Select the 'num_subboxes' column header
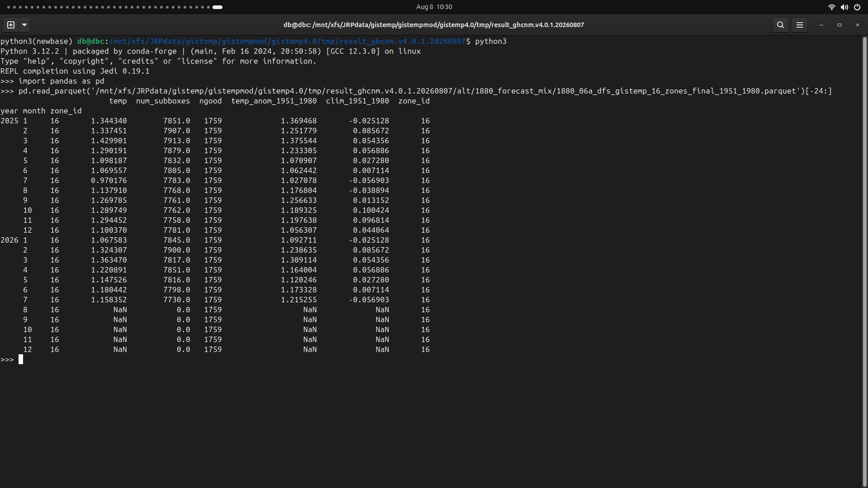The height and width of the screenshot is (488, 868). (x=163, y=101)
